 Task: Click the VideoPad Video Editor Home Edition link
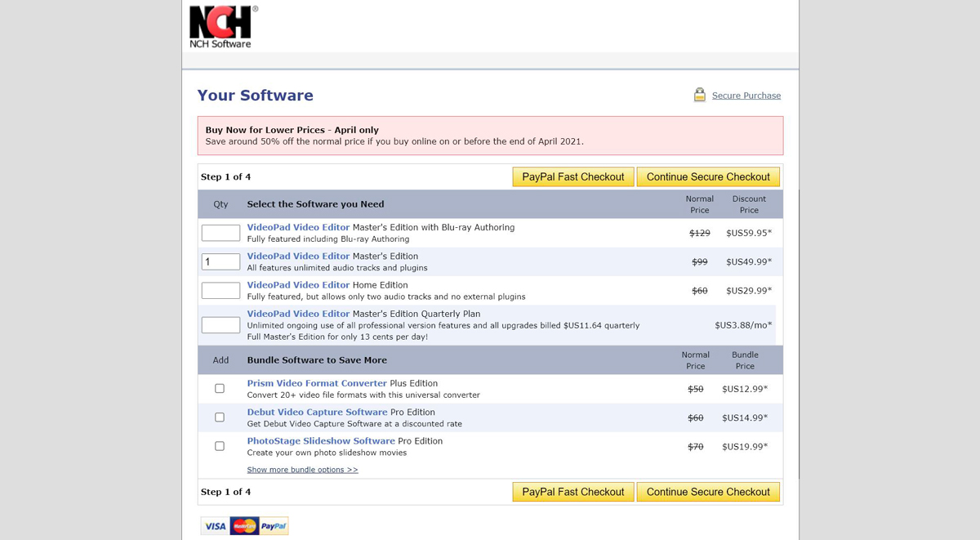point(298,284)
